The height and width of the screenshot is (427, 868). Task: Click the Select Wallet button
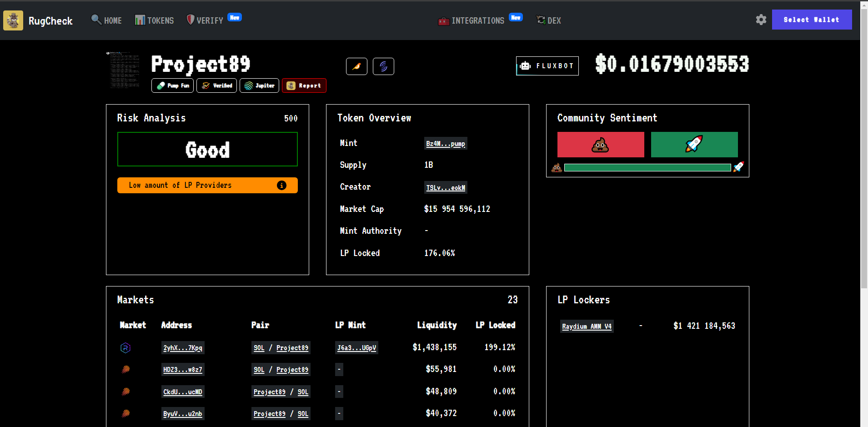click(x=812, y=20)
